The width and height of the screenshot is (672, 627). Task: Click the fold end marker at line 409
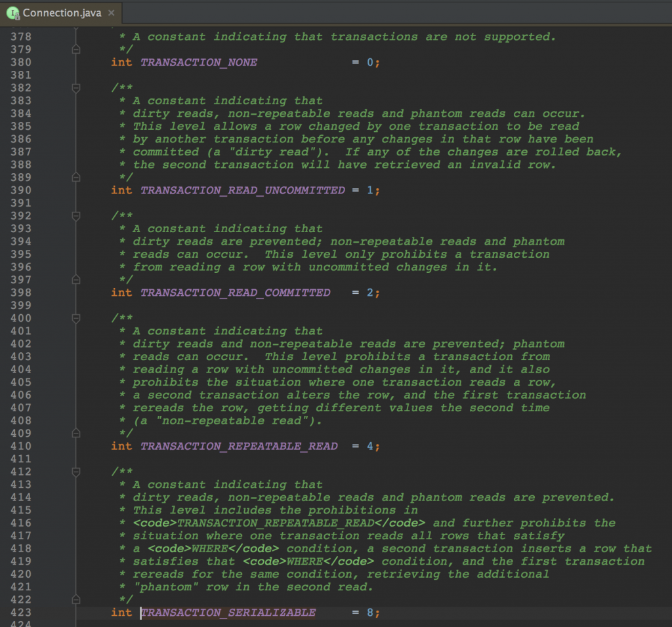[x=76, y=434]
